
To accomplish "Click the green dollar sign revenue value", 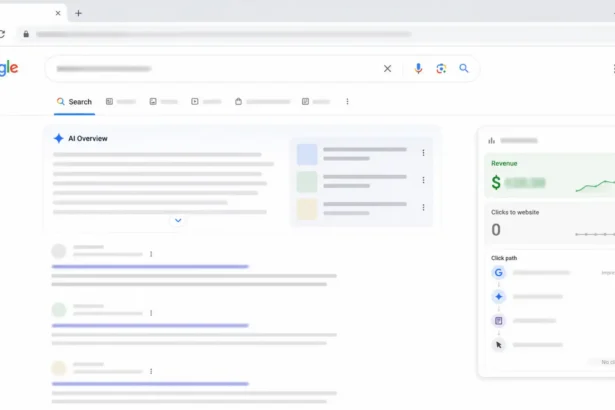I will coord(496,182).
